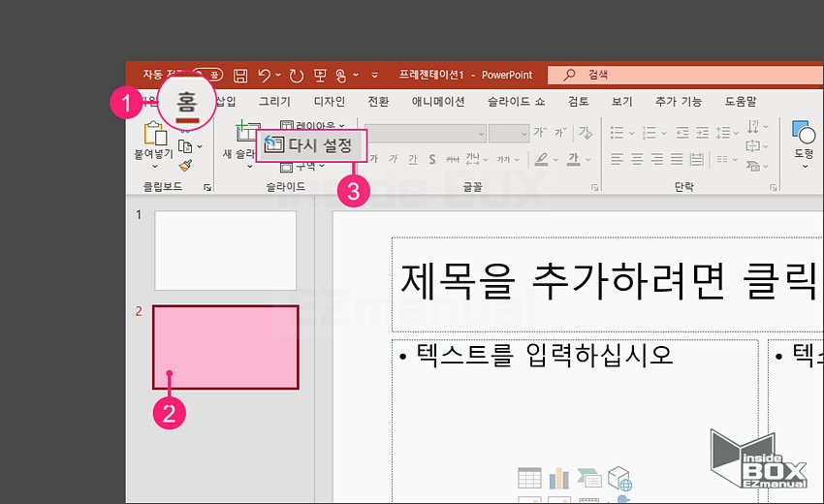
Task: Expand the 붙여넣기 paste options arrow
Action: (x=154, y=167)
